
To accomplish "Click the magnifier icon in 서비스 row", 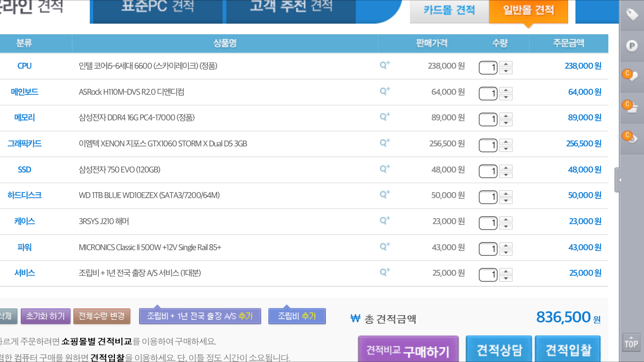I will coord(384,272).
